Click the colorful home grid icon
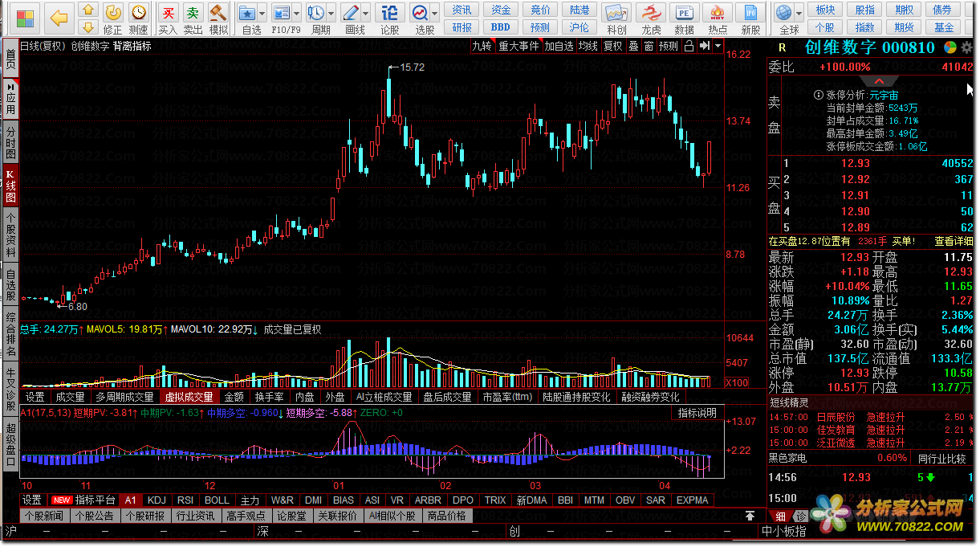Viewport: 980px width, 547px height. pos(25,18)
